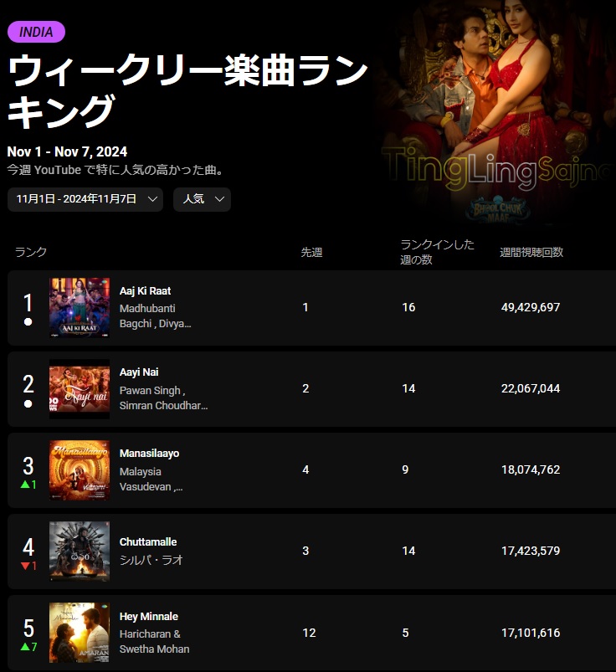616x672 pixels.
Task: Expand the 人気 sort dropdown
Action: (x=202, y=199)
